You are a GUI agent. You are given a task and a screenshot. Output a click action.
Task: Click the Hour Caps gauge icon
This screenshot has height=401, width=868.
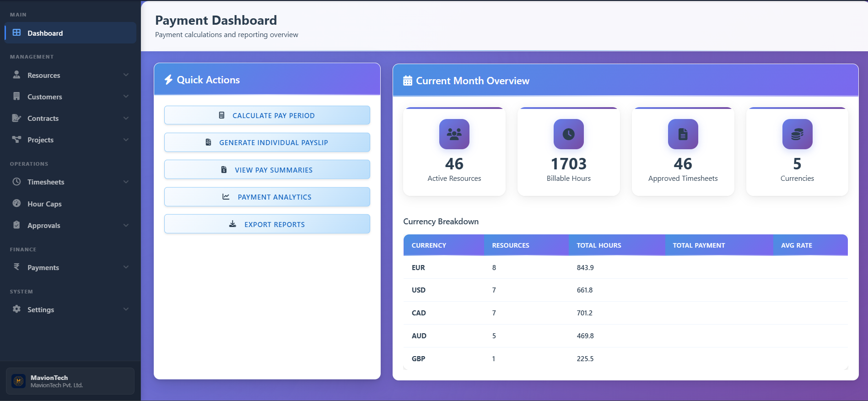(17, 203)
